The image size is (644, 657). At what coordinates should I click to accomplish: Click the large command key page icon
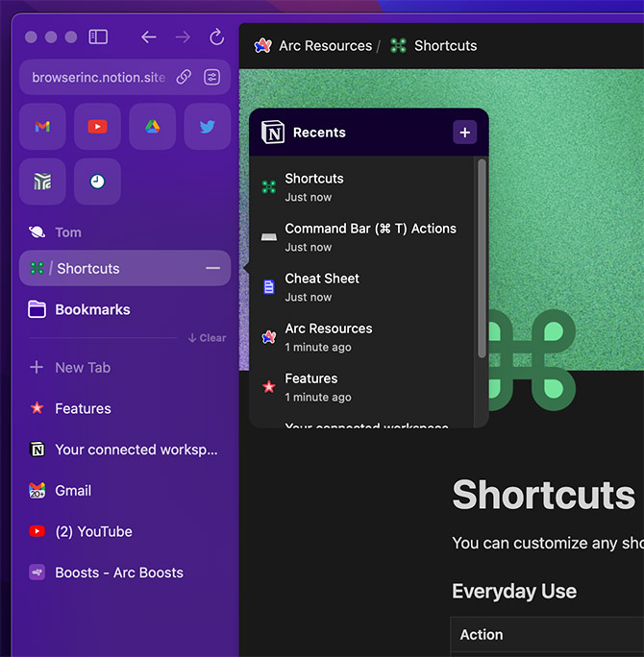532,360
